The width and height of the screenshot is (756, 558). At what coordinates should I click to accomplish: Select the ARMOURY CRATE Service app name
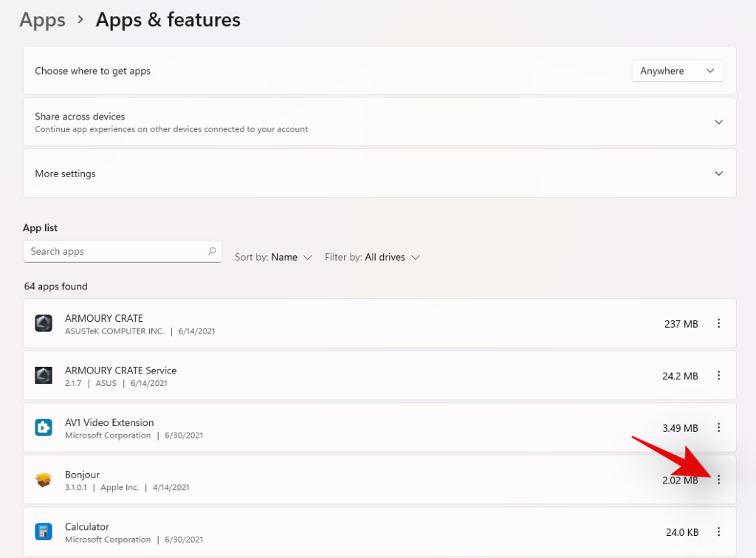point(121,370)
